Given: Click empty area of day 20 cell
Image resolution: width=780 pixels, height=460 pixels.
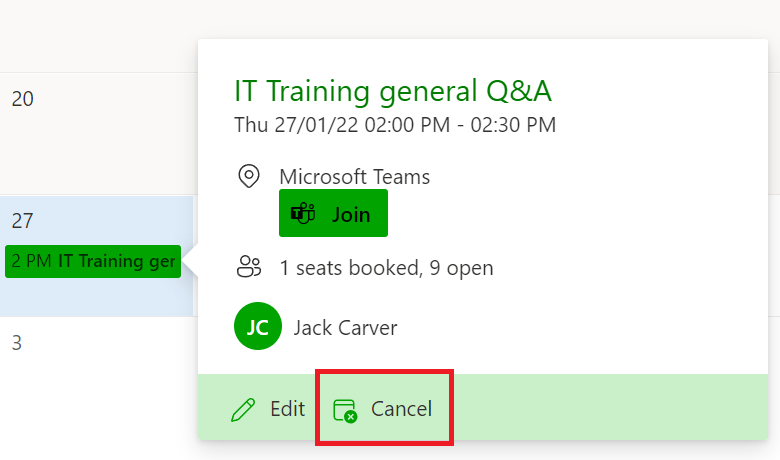Looking at the screenshot, I should pos(97,149).
